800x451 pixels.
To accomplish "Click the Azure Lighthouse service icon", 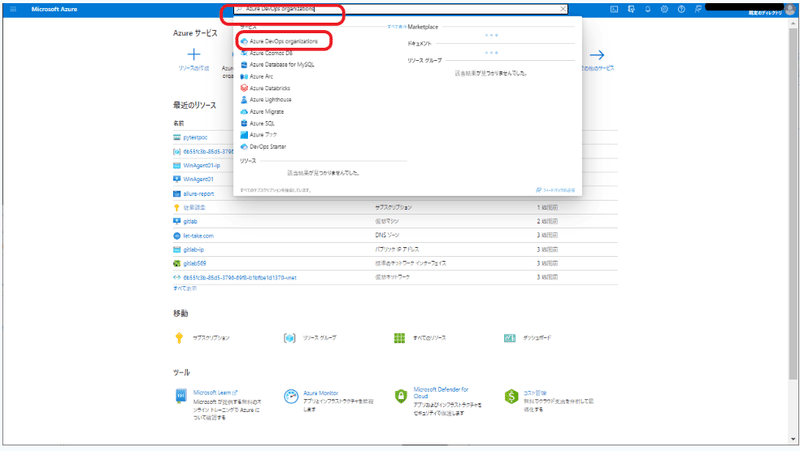I will (244, 100).
